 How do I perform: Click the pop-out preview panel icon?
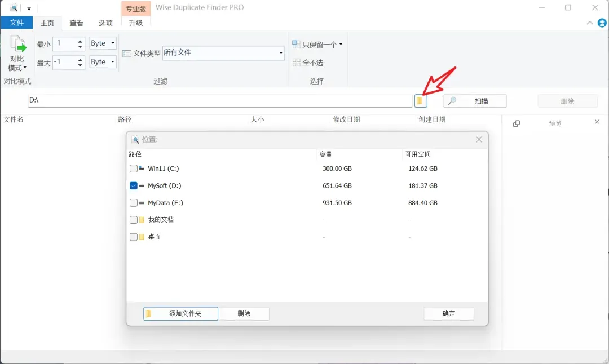(516, 123)
